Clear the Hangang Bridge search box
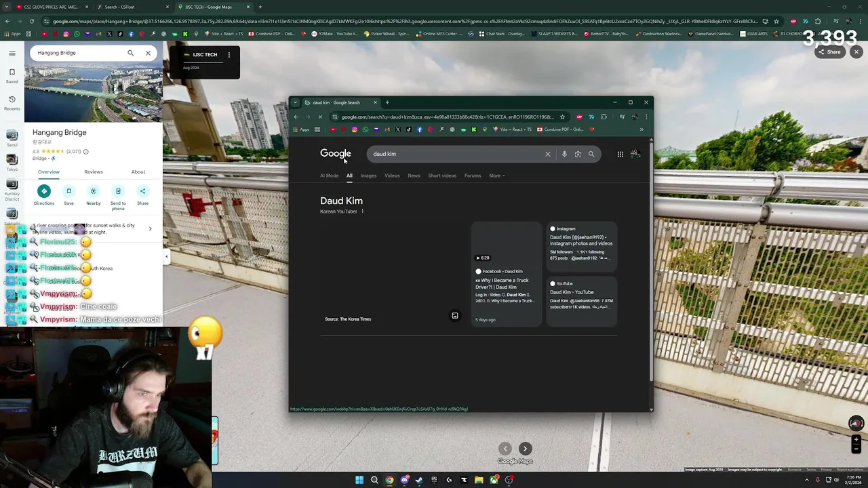 148,53
